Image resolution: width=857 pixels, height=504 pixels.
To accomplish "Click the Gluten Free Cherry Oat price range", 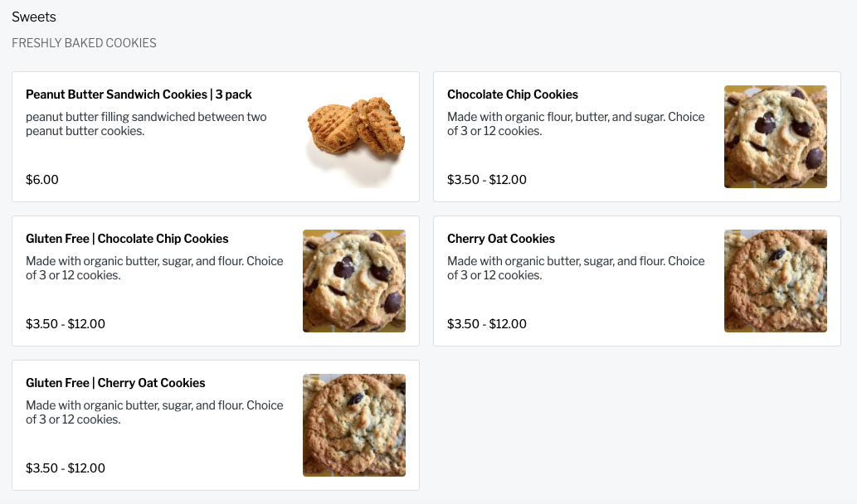I will pos(66,468).
